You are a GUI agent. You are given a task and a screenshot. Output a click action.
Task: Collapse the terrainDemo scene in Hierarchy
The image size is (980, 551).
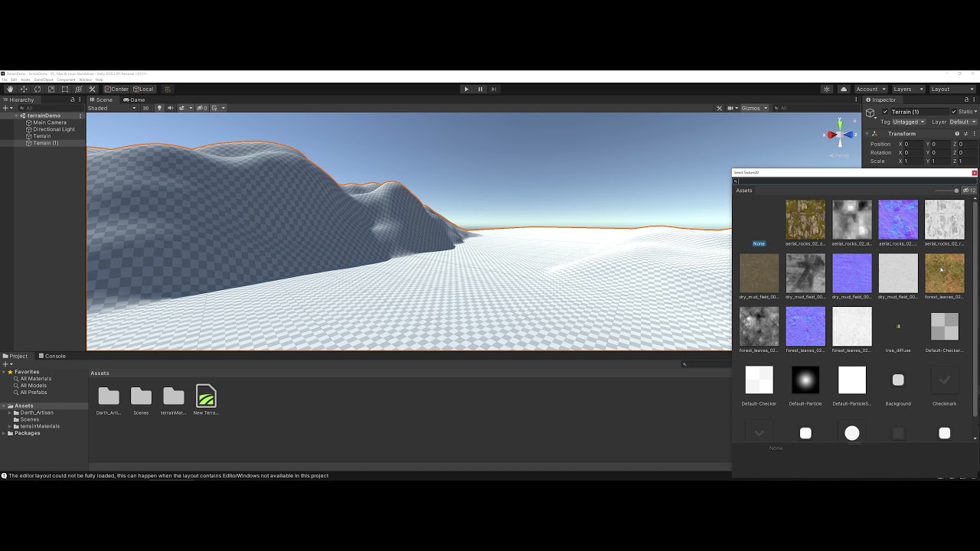tap(18, 116)
